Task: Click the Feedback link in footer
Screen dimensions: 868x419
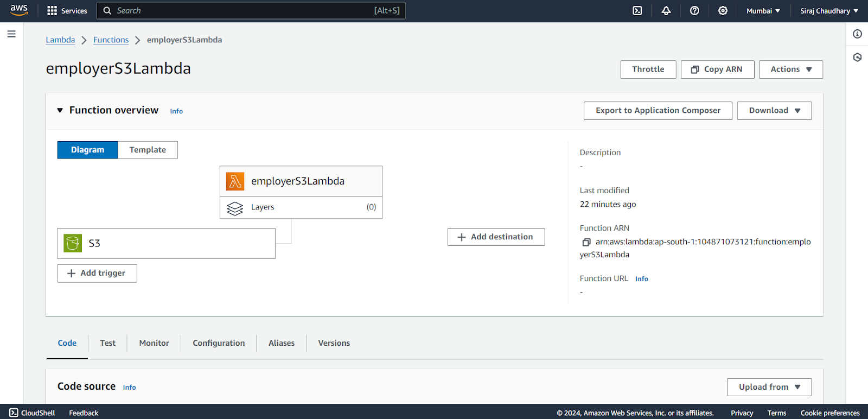Action: tap(84, 413)
